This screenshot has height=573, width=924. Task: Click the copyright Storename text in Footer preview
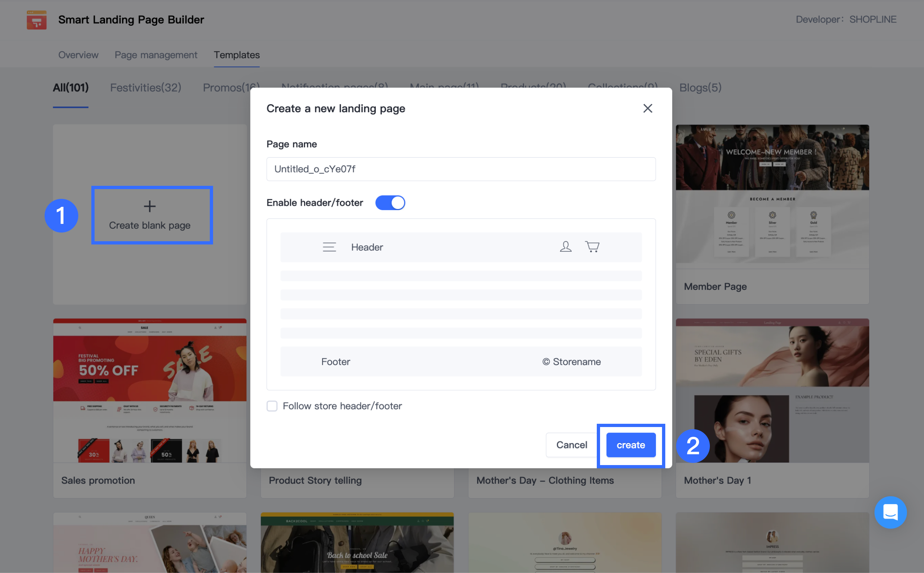point(571,361)
